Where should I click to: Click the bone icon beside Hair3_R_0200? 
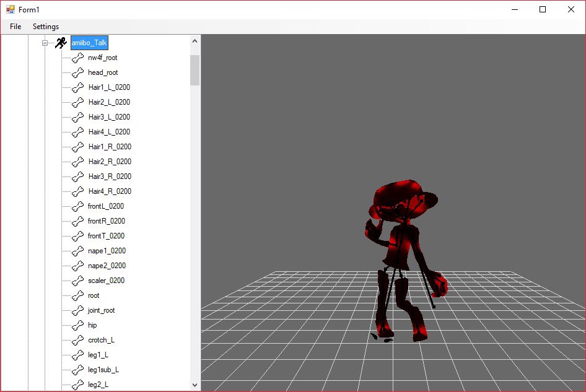click(x=77, y=176)
